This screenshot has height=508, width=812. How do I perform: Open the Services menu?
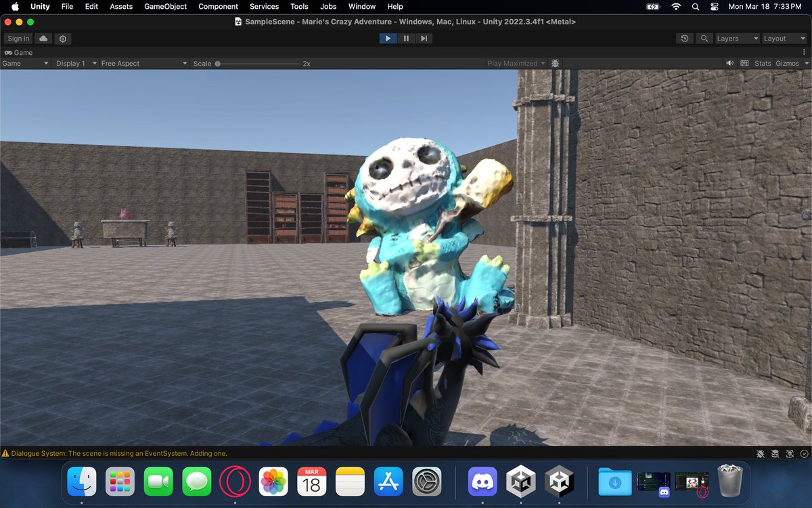point(264,6)
